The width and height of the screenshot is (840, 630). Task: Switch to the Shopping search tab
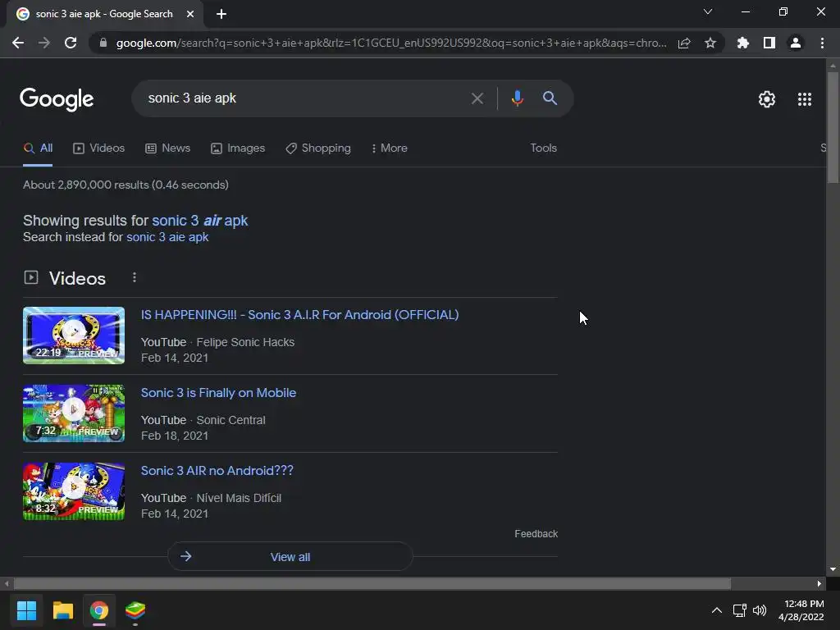tap(318, 148)
